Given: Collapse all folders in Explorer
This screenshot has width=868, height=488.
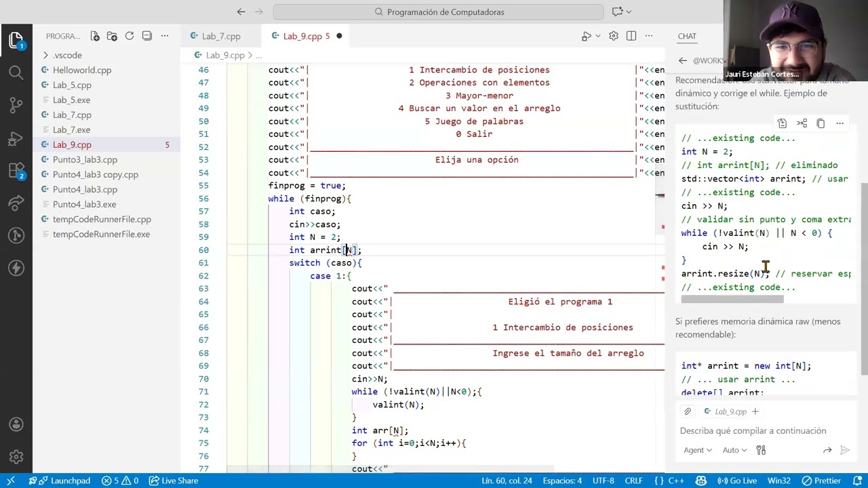Looking at the screenshot, I should [x=146, y=36].
